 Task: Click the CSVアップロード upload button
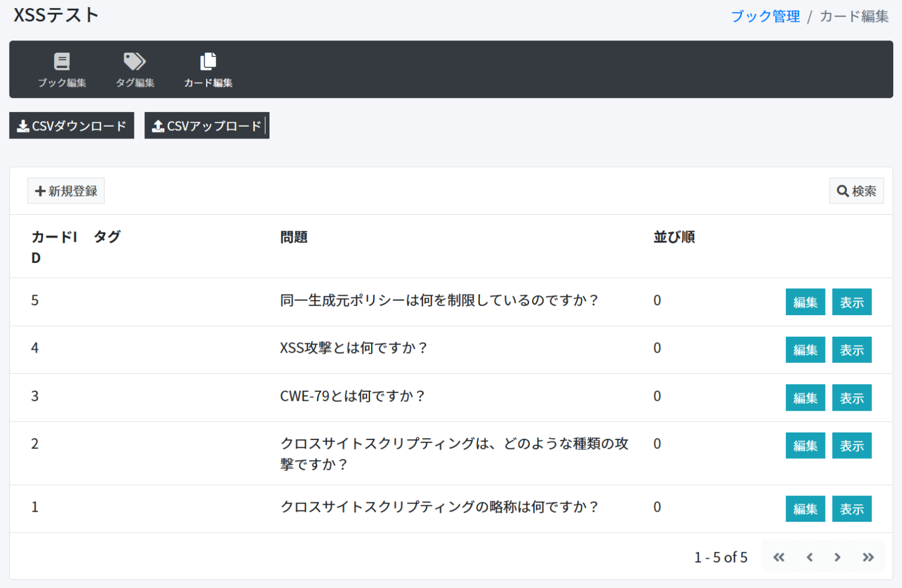click(x=207, y=126)
